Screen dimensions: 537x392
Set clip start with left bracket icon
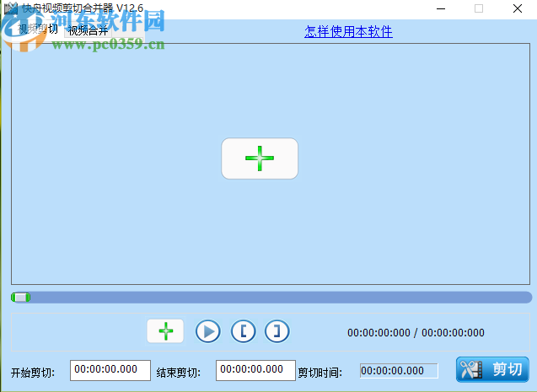tap(243, 331)
